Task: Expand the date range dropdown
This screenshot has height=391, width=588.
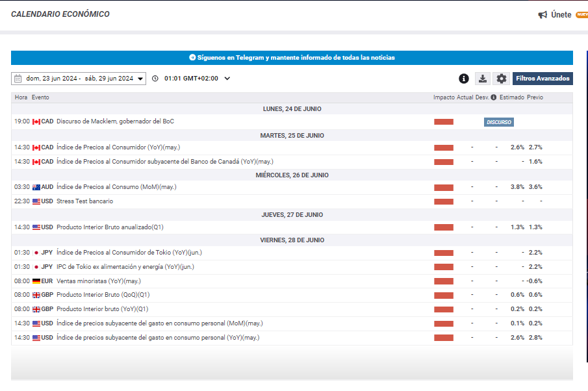Action: point(140,79)
